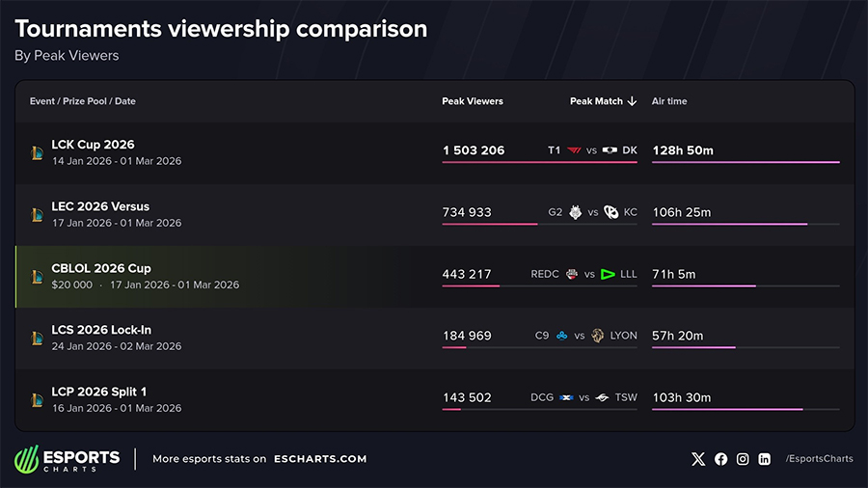Open the Instagram social icon
Viewport: 868px width, 488px height.
tap(743, 459)
